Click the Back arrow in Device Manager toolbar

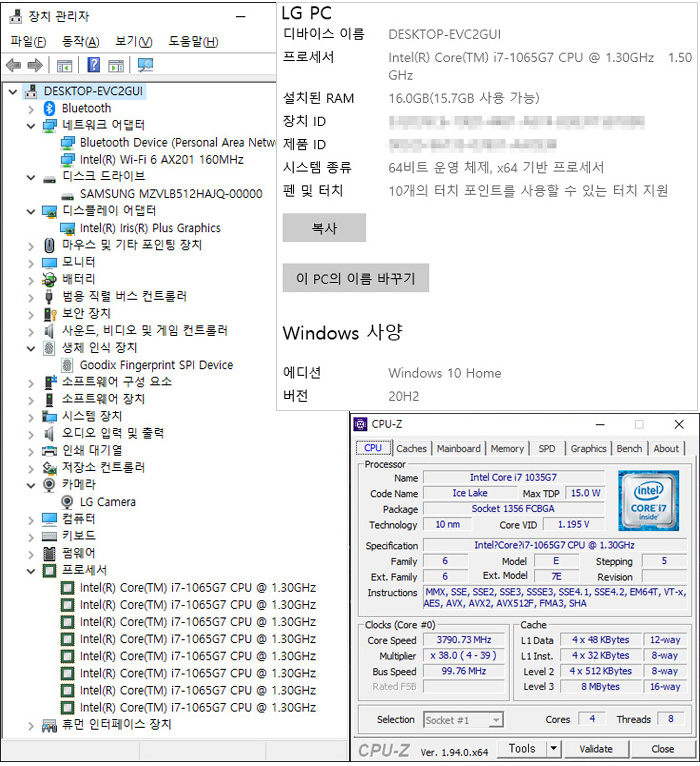[13, 65]
